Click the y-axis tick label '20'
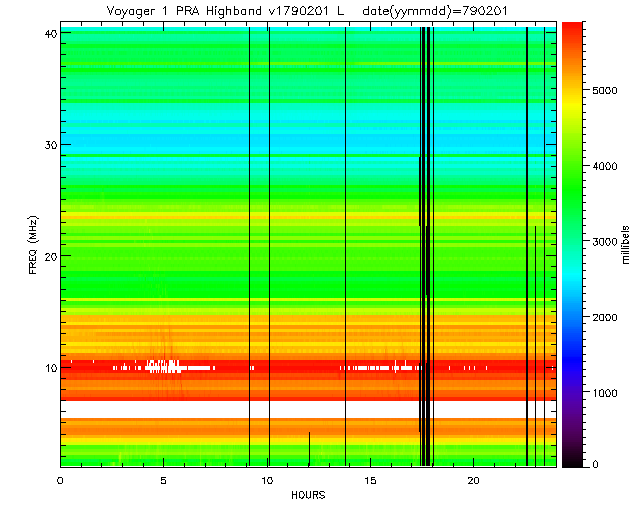The height and width of the screenshot is (512, 640). [50, 257]
